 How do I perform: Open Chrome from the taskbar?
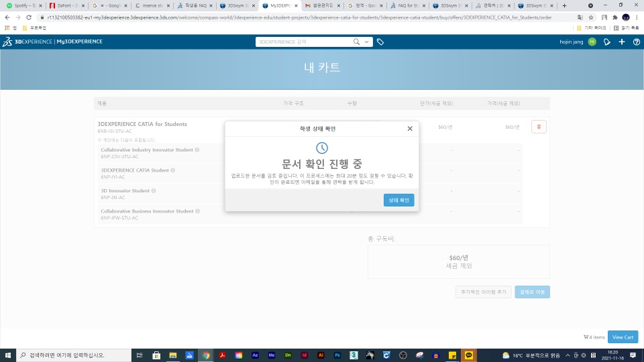206,355
